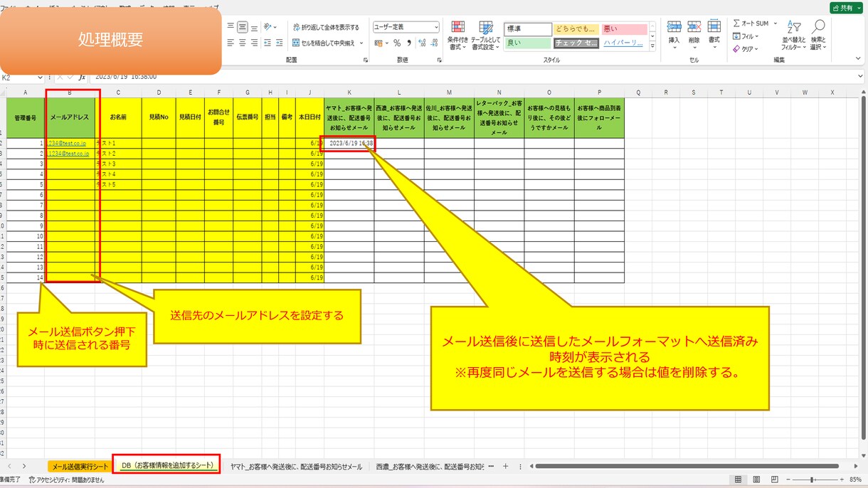Collapse the ribbon with the chevron

(x=858, y=60)
